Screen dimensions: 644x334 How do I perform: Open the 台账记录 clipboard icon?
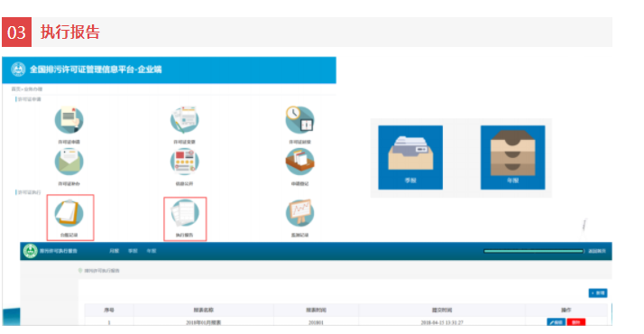click(x=69, y=213)
